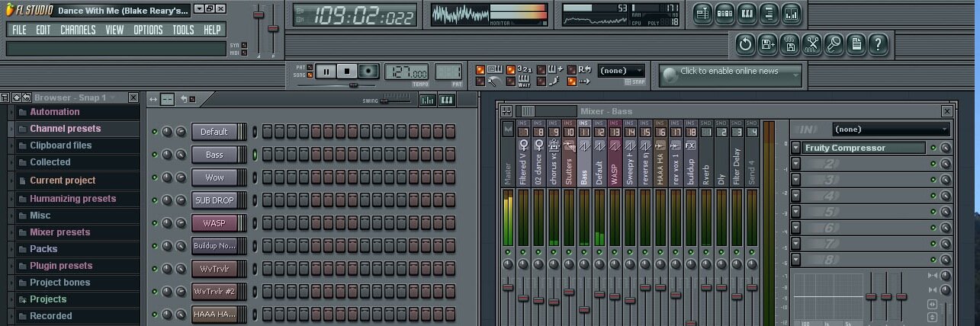Click the WASP channel button
Screen dimensions: 980x326
(214, 223)
